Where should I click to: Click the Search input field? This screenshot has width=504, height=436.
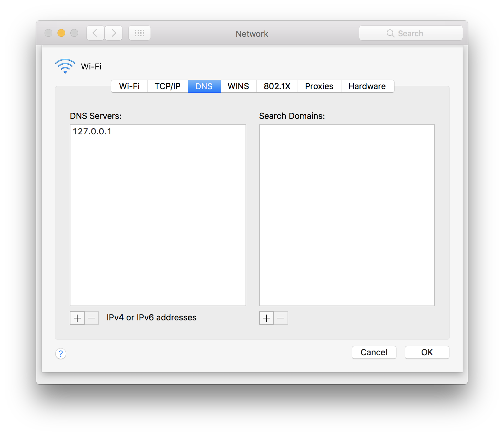click(411, 33)
